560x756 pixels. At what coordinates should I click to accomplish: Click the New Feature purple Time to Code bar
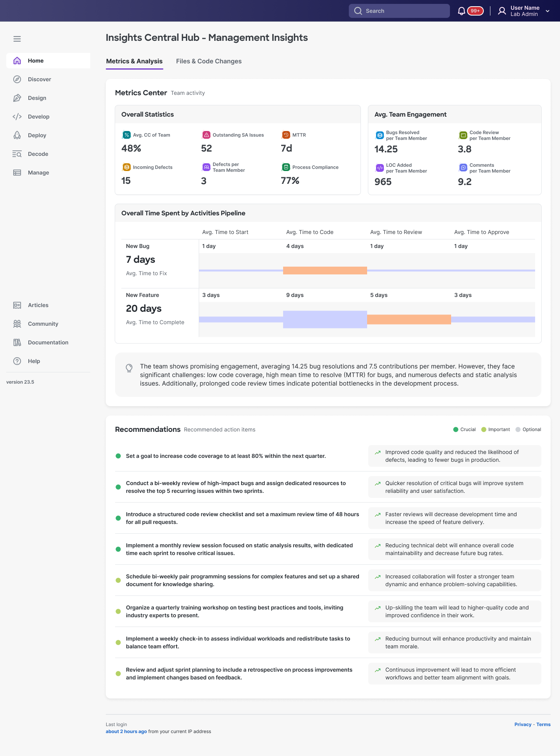[325, 320]
